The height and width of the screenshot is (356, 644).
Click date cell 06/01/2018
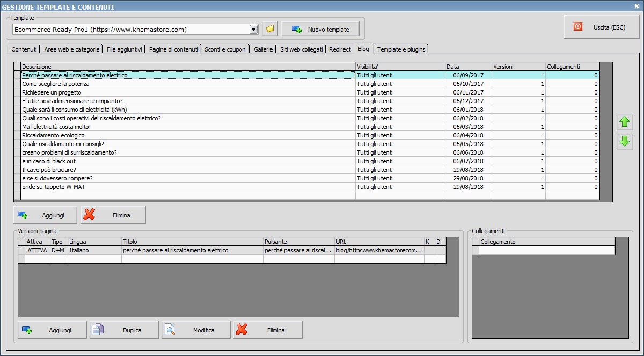pos(469,110)
